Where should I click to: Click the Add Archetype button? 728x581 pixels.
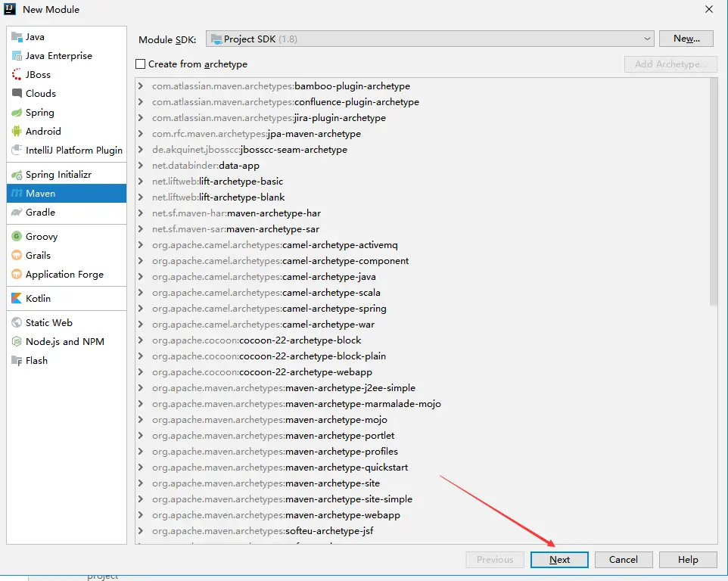(x=670, y=64)
